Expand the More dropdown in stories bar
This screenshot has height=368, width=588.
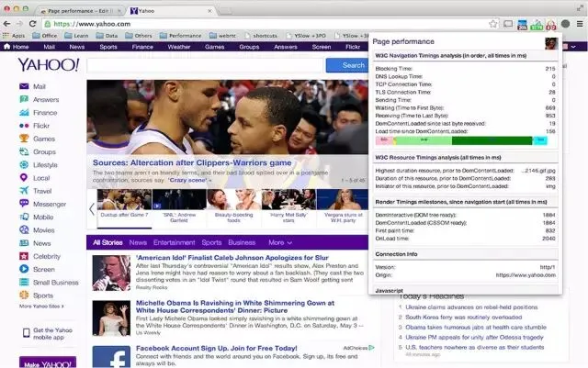coord(280,242)
